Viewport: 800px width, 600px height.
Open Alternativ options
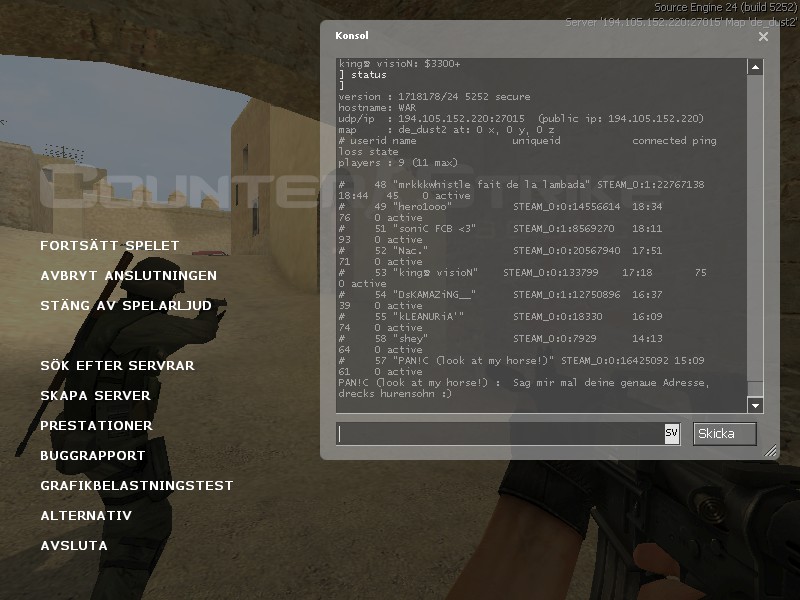pos(86,516)
